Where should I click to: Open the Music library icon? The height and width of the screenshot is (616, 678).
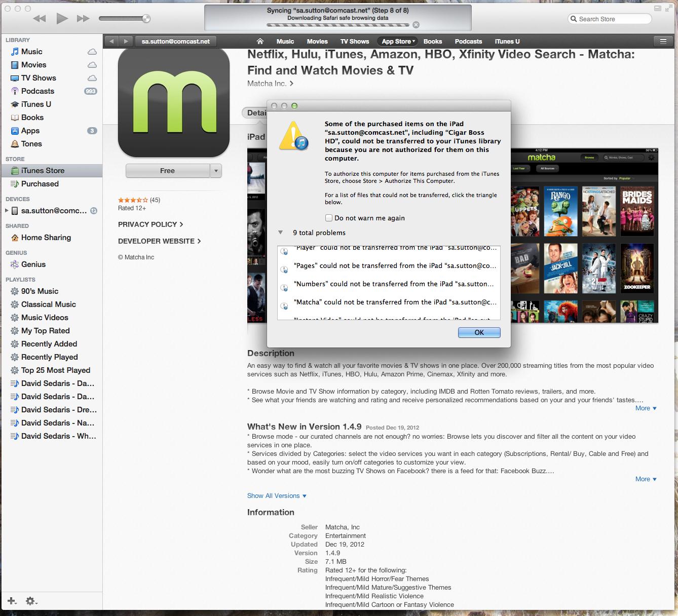[x=15, y=52]
